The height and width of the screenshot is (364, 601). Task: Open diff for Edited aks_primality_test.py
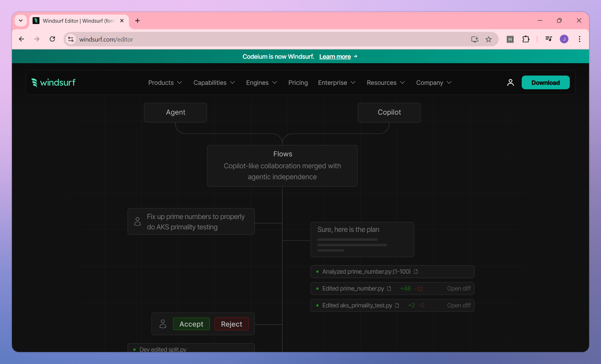tap(459, 305)
